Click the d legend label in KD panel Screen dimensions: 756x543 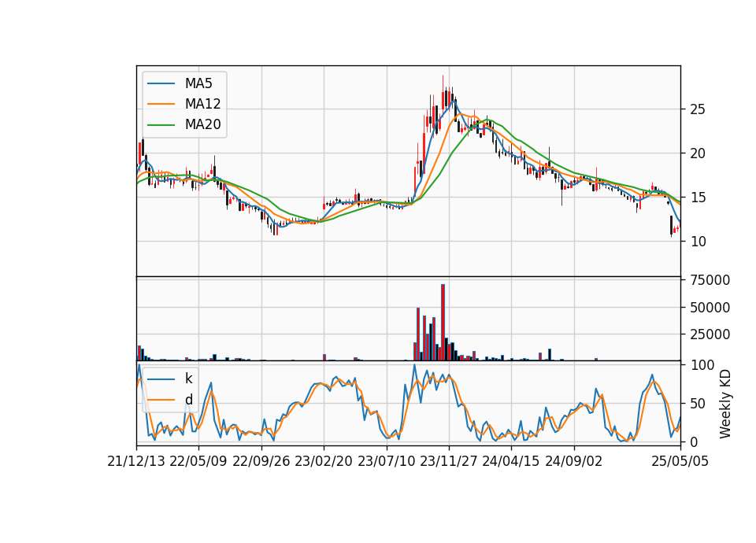[188, 400]
